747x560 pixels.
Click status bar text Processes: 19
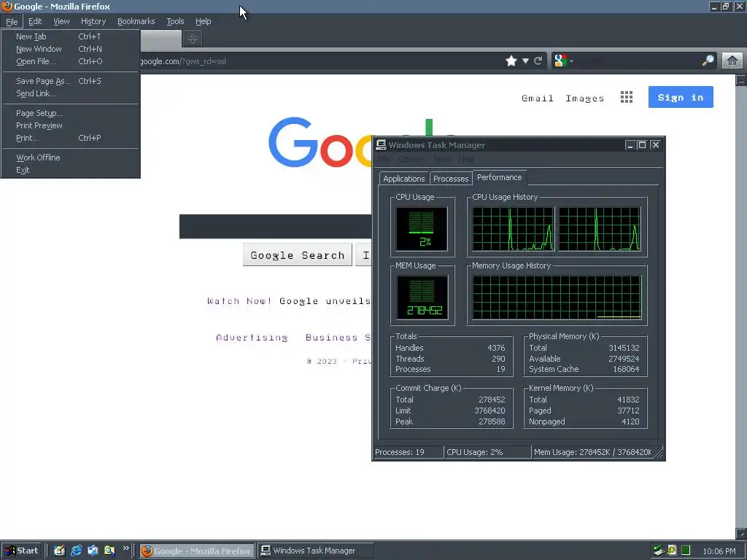pos(399,452)
